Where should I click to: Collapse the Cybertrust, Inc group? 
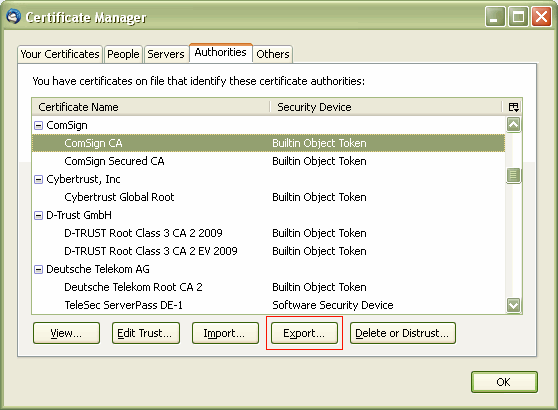click(38, 179)
